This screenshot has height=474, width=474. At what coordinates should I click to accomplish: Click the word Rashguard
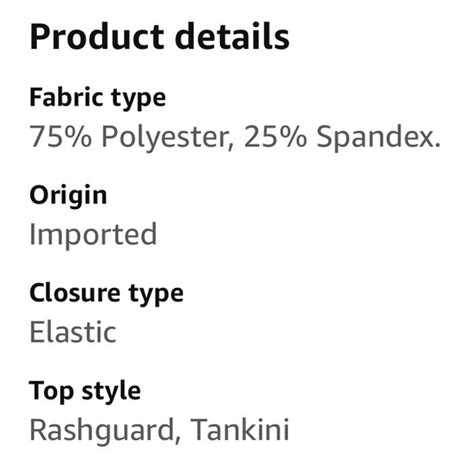102,430
